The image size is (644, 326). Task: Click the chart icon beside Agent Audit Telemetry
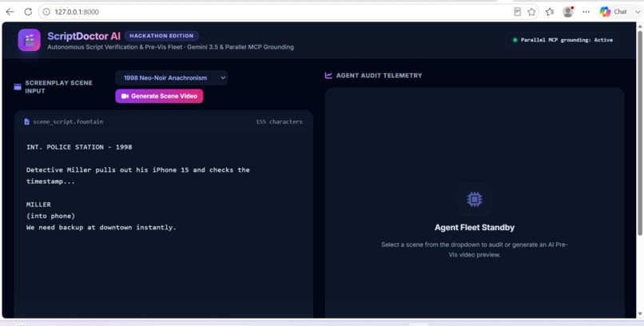pos(328,75)
